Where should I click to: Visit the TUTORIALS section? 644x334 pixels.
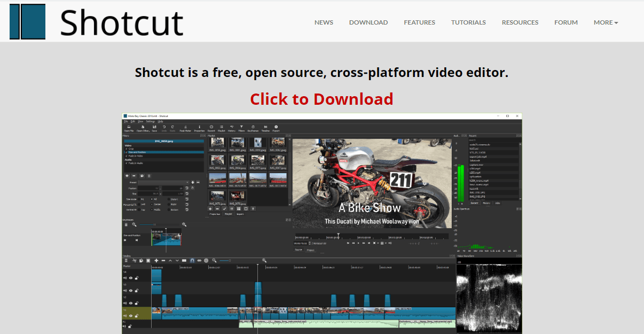click(468, 22)
